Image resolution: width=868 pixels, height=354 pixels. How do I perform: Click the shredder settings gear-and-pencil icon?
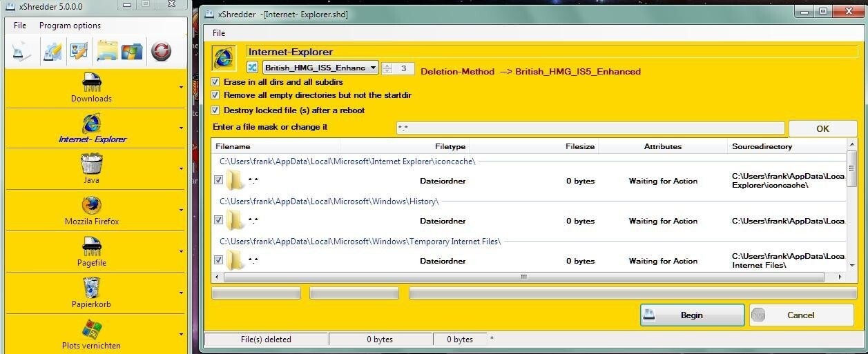tap(52, 51)
